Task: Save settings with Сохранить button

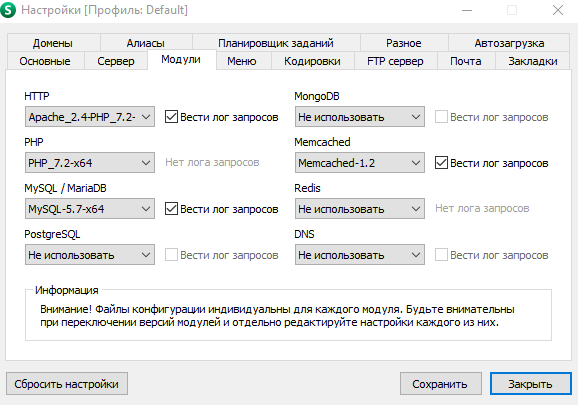Action: click(441, 384)
